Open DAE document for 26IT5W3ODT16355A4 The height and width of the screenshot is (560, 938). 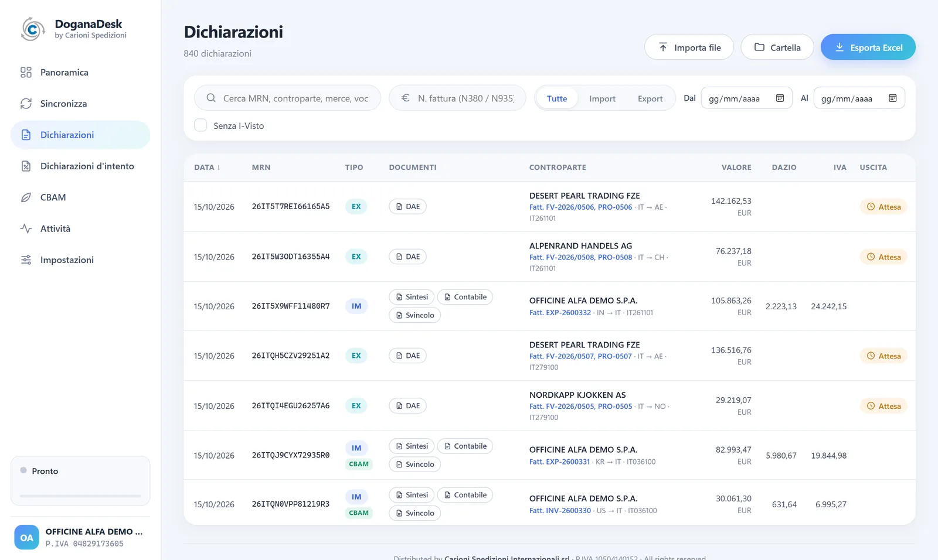click(407, 257)
